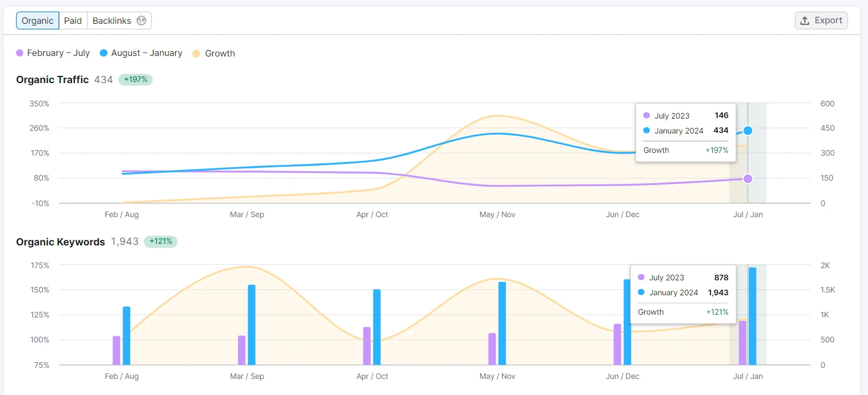Click the purple May / Nov keywords bar

click(x=492, y=349)
